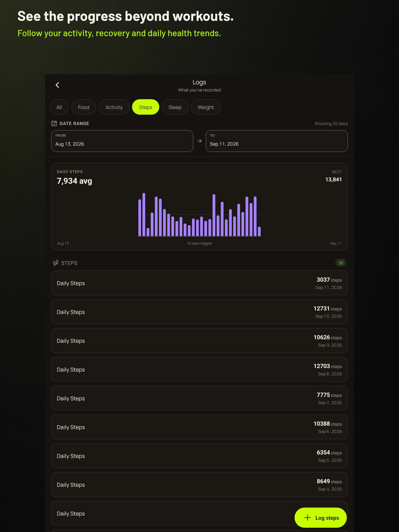Open the Sep 7, 2026 steps entry
The width and height of the screenshot is (399, 532).
pos(199,398)
